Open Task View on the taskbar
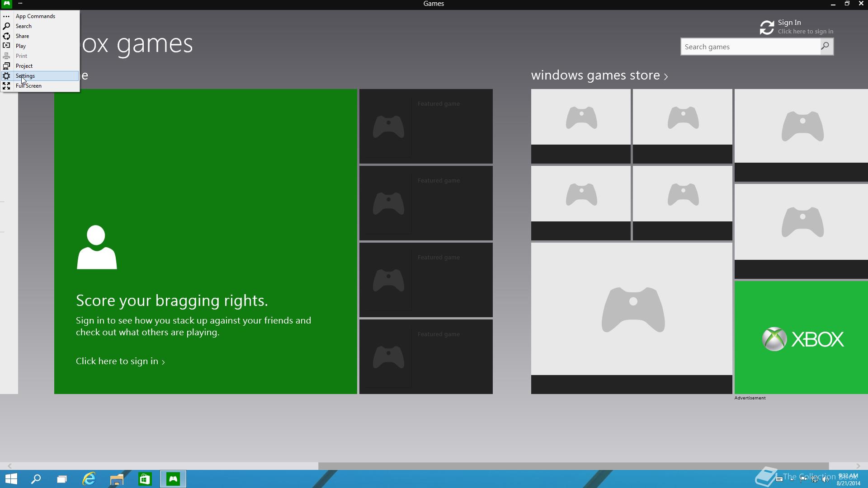The image size is (868, 488). click(x=62, y=479)
